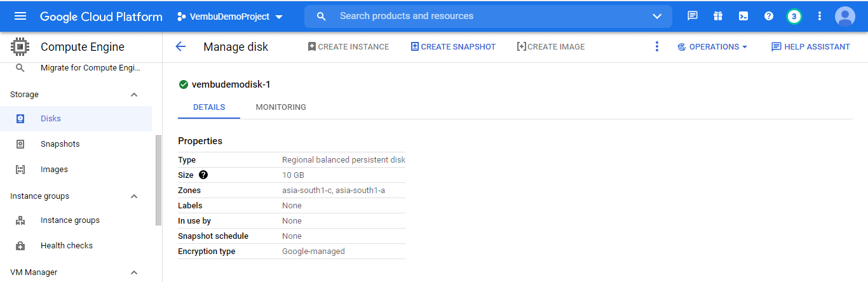
Task: Click the Migrate for Compute Engine magnifier icon
Action: tap(20, 68)
